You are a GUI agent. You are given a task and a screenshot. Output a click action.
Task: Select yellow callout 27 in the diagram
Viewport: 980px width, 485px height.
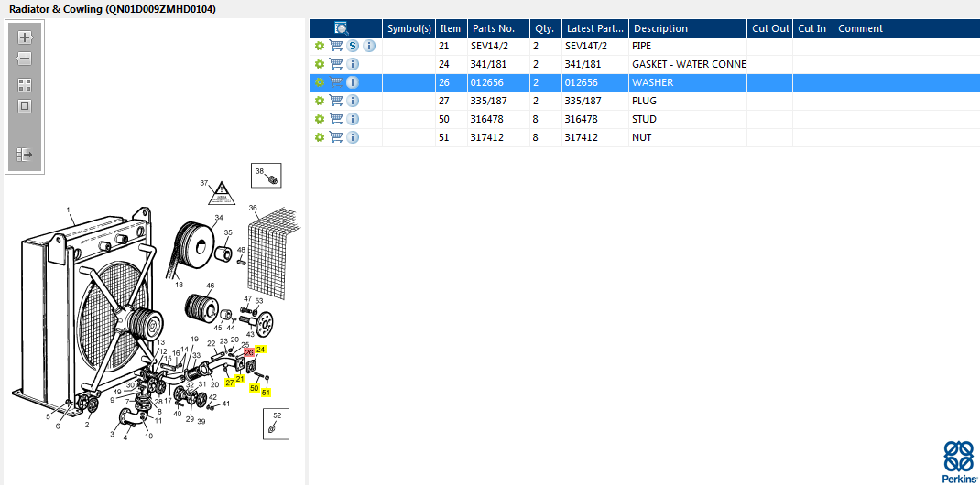coord(229,383)
